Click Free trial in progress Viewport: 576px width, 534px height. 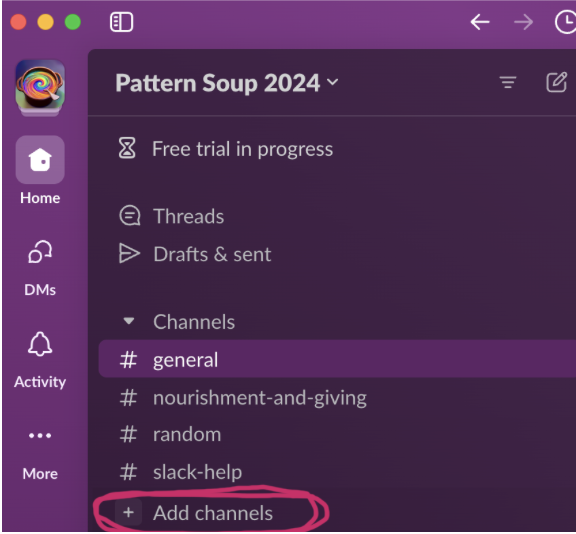tap(225, 149)
